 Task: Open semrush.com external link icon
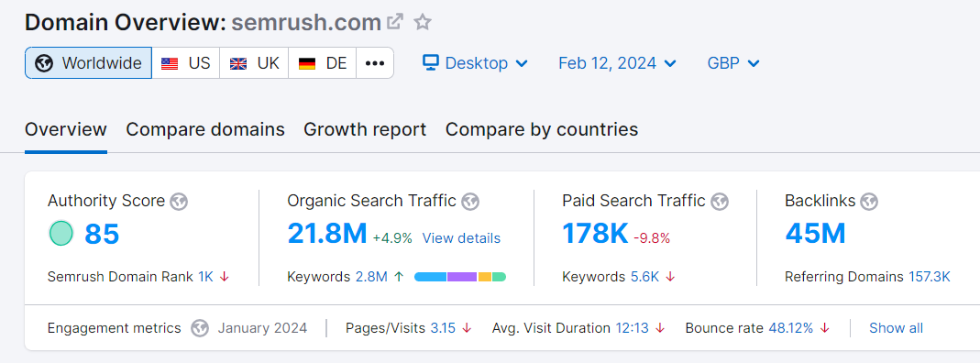click(395, 22)
